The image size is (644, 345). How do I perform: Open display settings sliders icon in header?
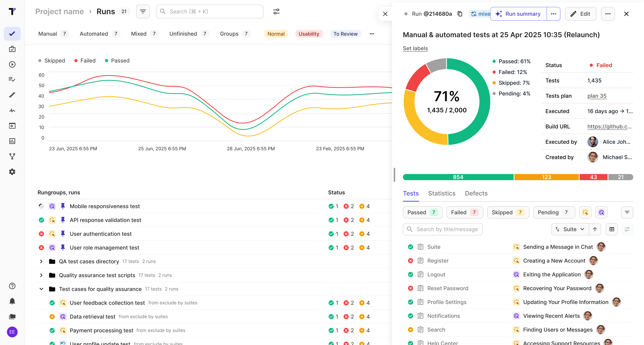click(x=276, y=11)
